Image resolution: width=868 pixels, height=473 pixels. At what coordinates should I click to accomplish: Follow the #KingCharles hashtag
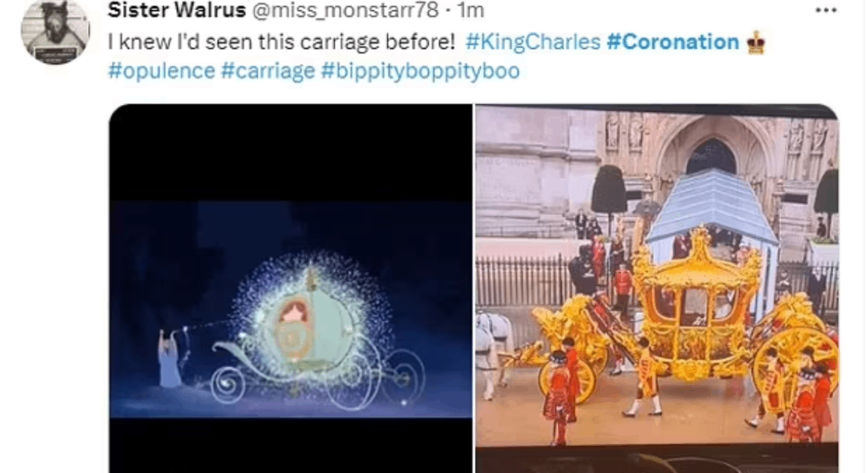532,42
